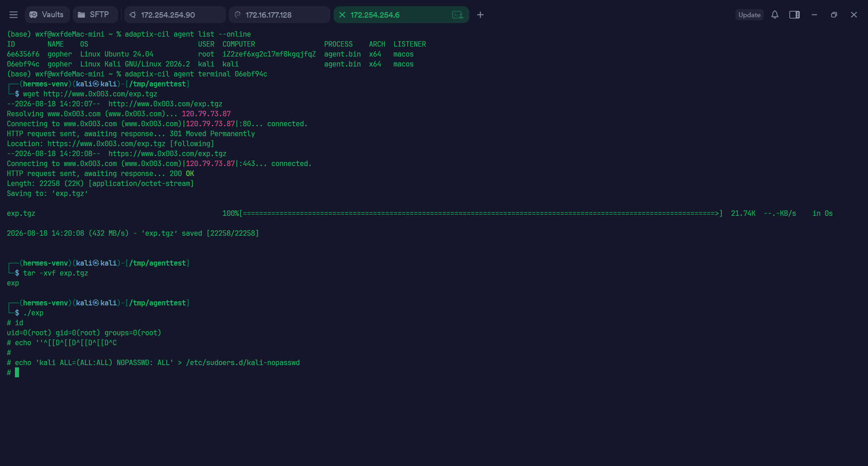Toggle the side panel layout icon

point(794,15)
